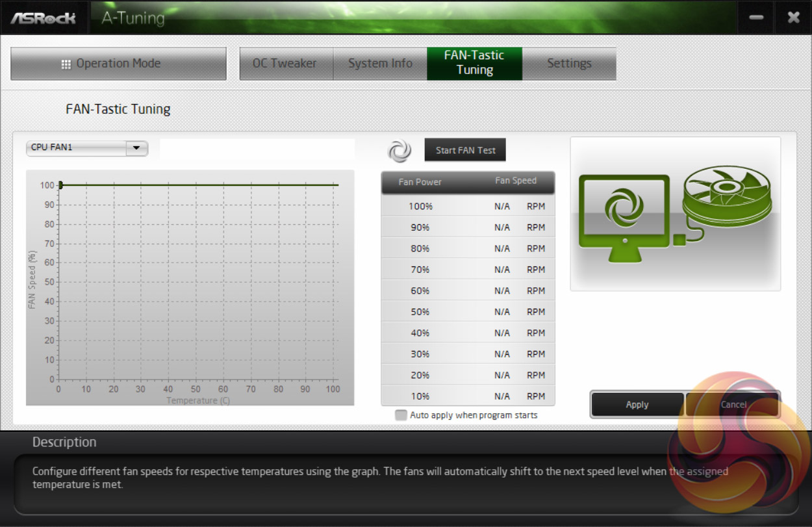This screenshot has width=812, height=527.
Task: Click the Cancel button
Action: point(733,404)
